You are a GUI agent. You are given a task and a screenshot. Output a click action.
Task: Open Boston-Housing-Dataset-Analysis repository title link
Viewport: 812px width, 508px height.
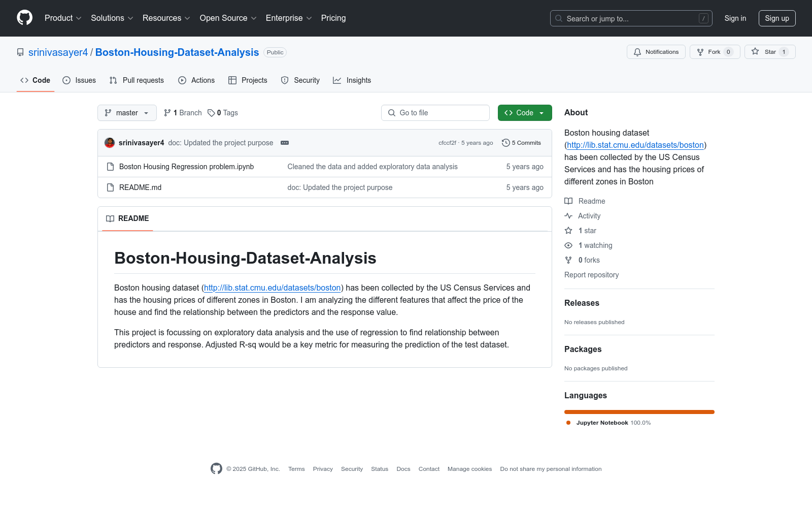[177, 52]
